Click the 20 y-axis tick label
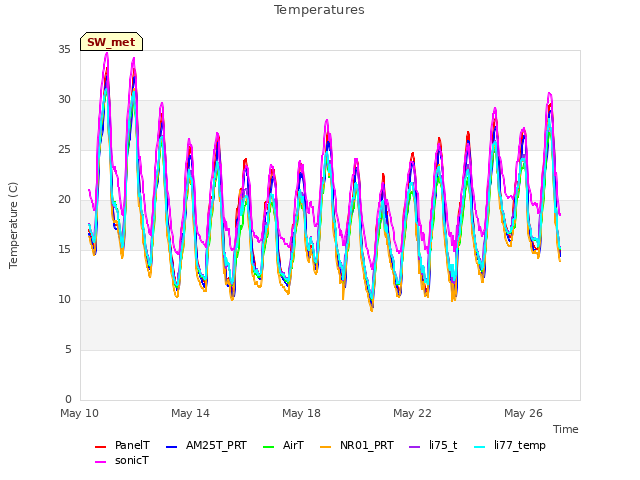The width and height of the screenshot is (640, 480). click(64, 200)
